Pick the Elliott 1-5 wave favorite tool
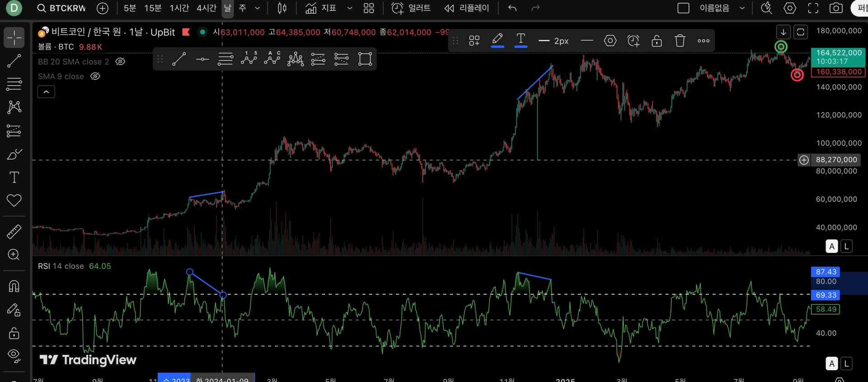This screenshot has height=382, width=868. (x=249, y=59)
